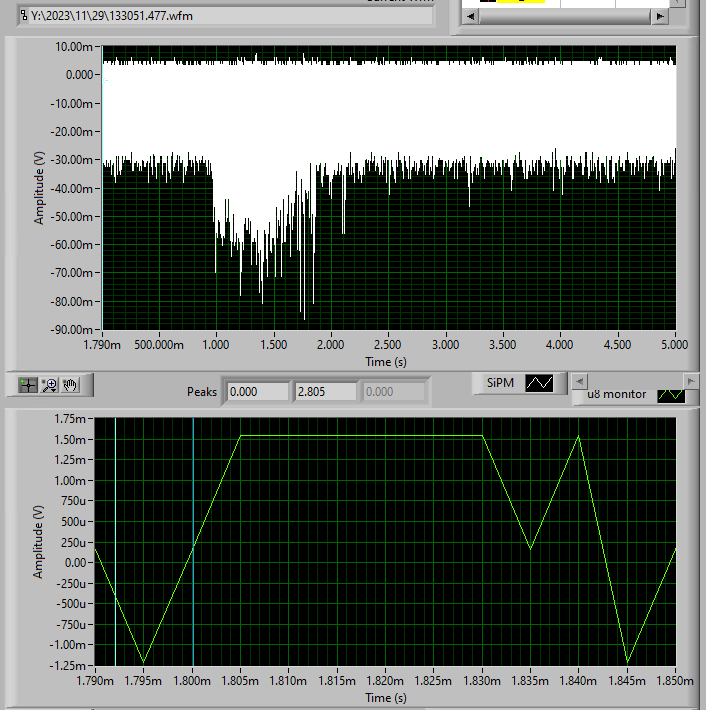Viewport: 706px width, 710px height.
Task: Select the light cyan cursor line near 1.792m
Action: tap(115, 542)
